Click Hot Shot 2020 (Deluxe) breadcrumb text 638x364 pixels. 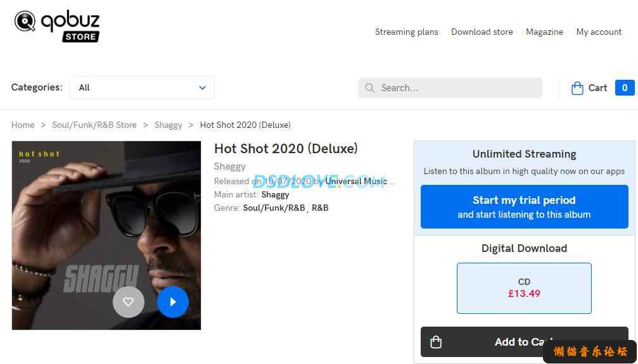(245, 125)
